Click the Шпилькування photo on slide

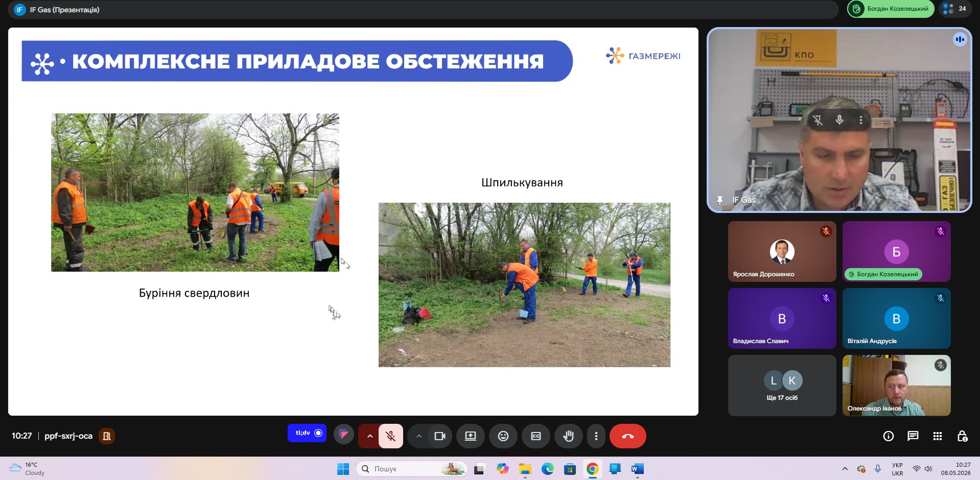click(x=524, y=285)
